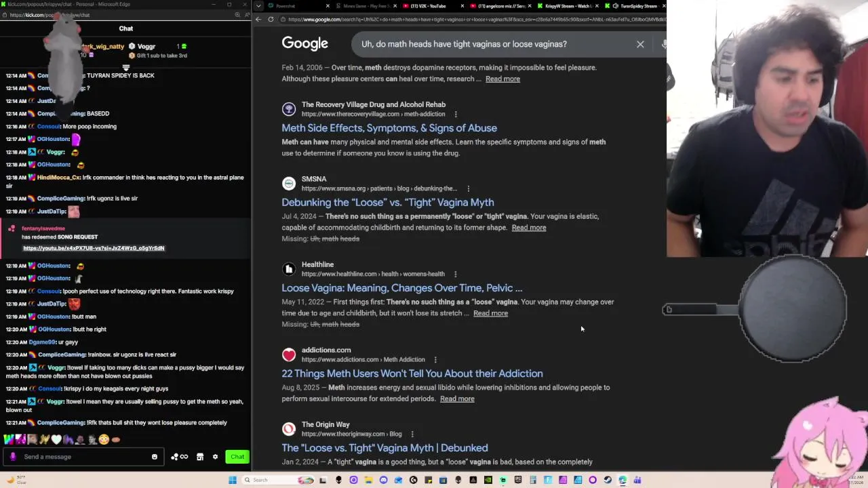Click the microphone voice search icon
Viewport: 868px width, 488px height.
click(663, 44)
